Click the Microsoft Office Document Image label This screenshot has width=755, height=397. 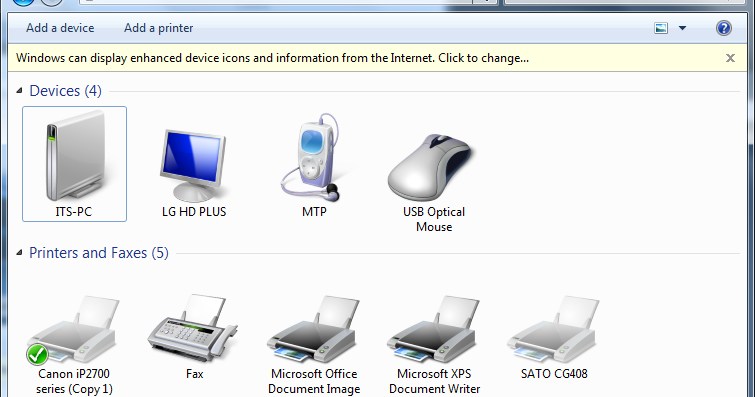pos(314,381)
